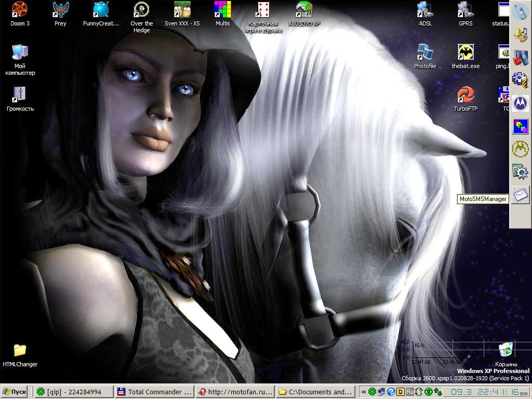Open the Пуск start menu
Image resolution: width=532 pixels, height=399 pixels.
pyautogui.click(x=14, y=392)
